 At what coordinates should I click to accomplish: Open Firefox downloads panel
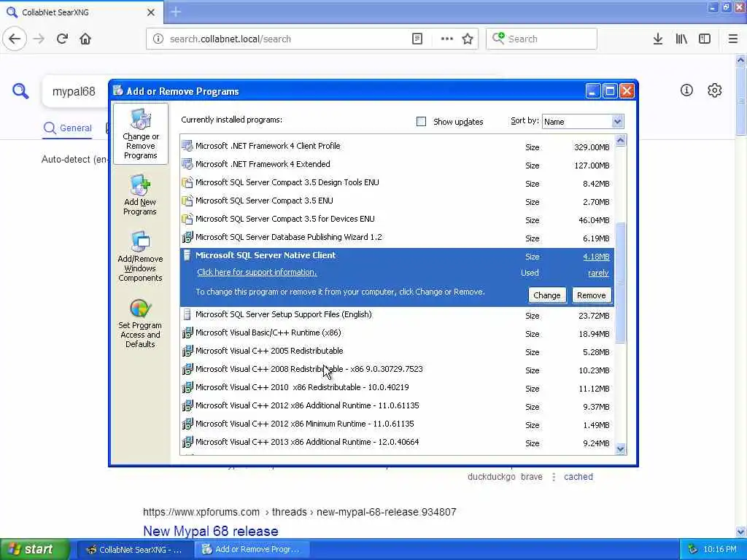(658, 39)
